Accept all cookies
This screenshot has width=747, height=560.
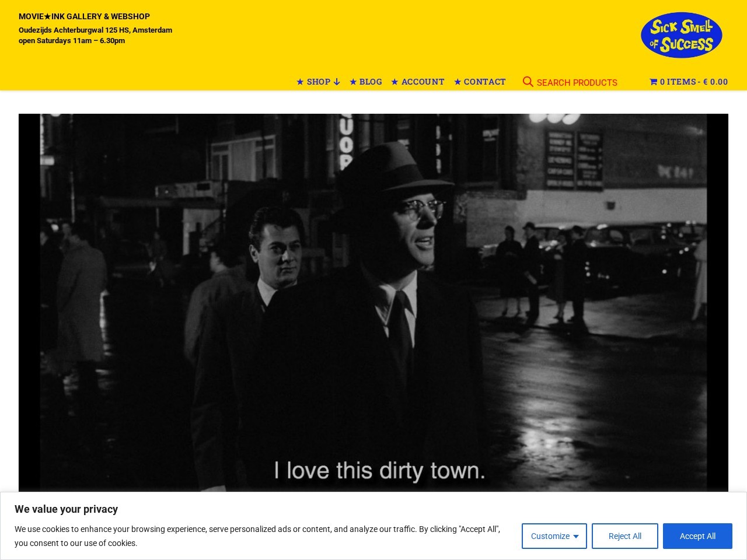pyautogui.click(x=697, y=535)
